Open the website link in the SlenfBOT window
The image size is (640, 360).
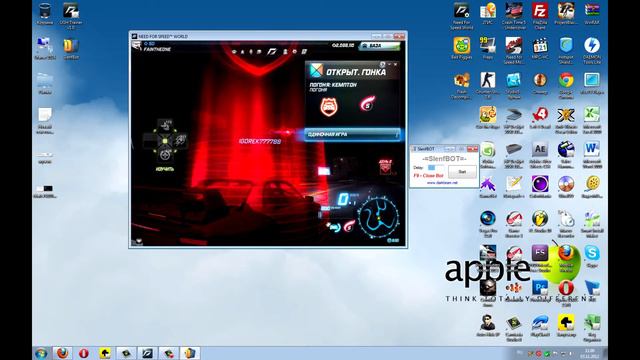442,183
